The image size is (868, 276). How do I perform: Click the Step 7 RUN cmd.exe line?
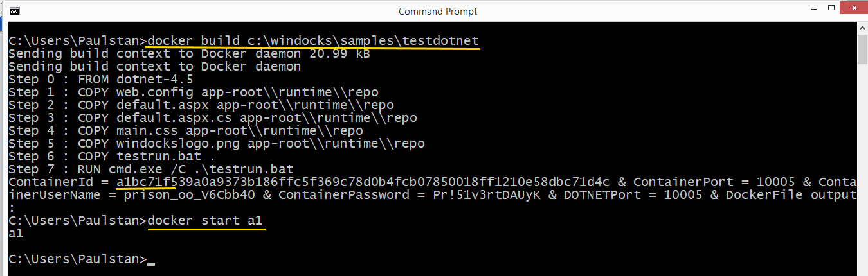(x=151, y=169)
